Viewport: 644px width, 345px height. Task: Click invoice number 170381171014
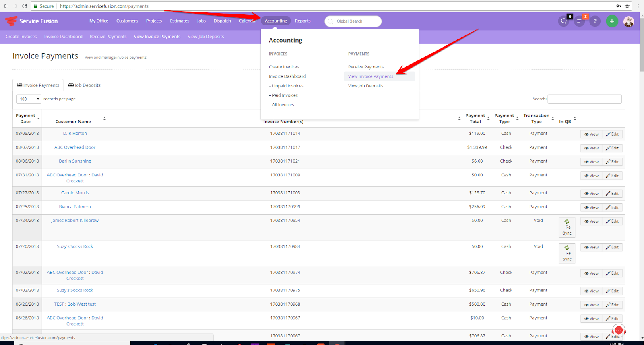(285, 134)
